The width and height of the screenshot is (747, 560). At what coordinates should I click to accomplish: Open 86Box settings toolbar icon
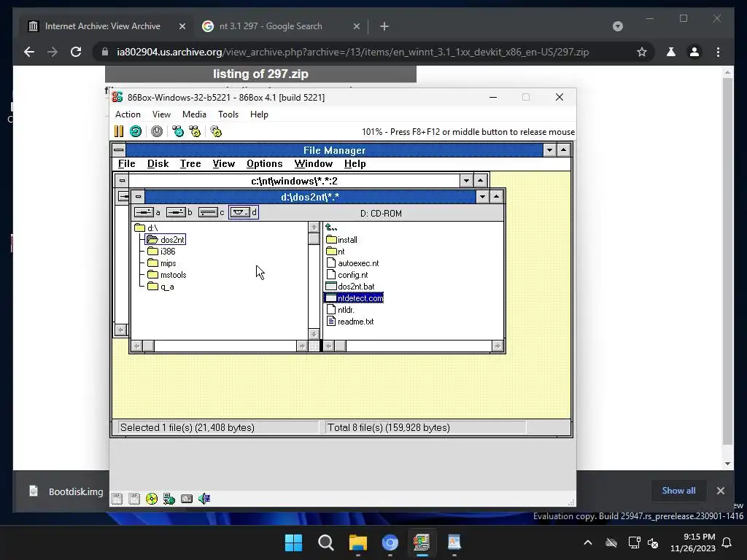pos(216,131)
